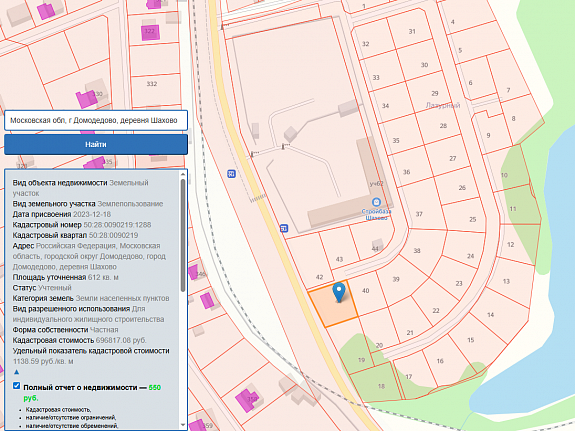Click the Найти search button
The height and width of the screenshot is (431, 575).
click(96, 144)
